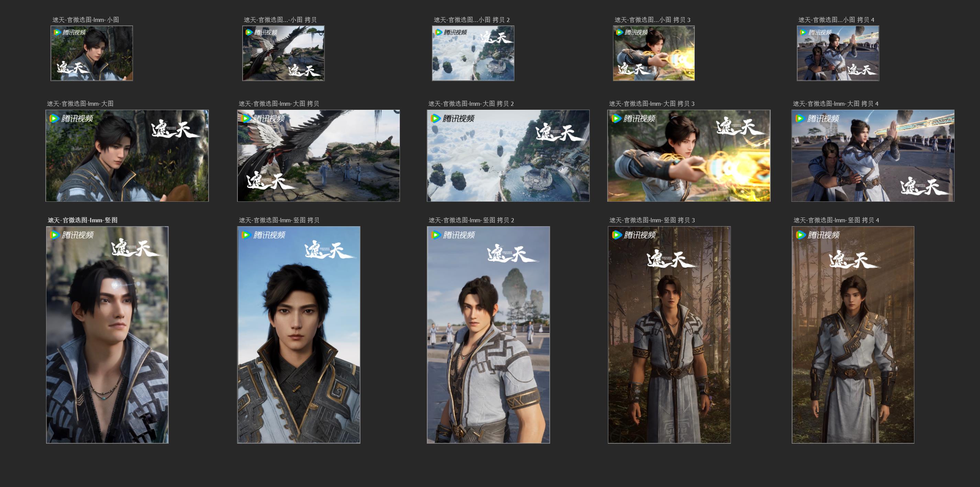Click the label 遮天-官微选图...-小图 拷贝
The width and height of the screenshot is (980, 487).
click(x=280, y=20)
